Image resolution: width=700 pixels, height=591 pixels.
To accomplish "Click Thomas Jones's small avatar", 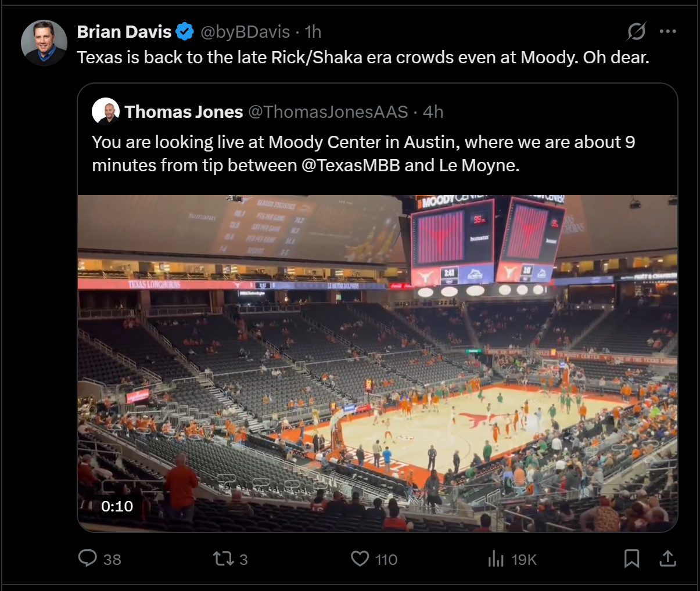I will 106,111.
